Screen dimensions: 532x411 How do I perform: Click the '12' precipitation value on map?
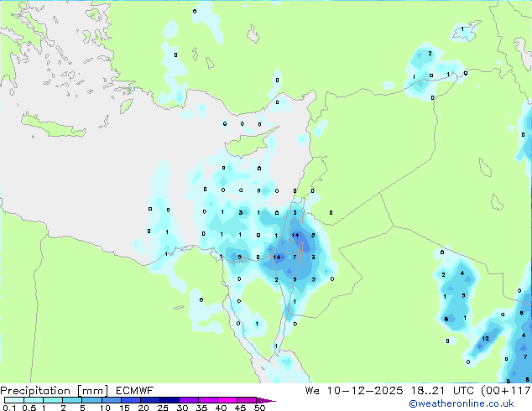point(486,338)
